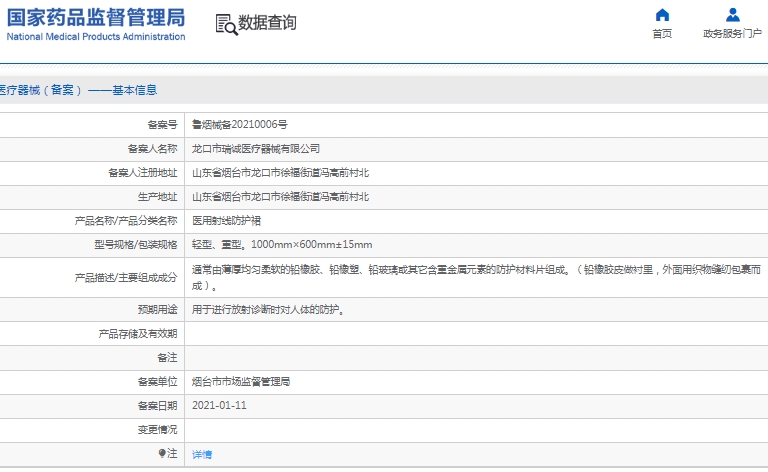768x472 pixels.
Task: Open the 政务服务门户 person icon
Action: [732, 15]
